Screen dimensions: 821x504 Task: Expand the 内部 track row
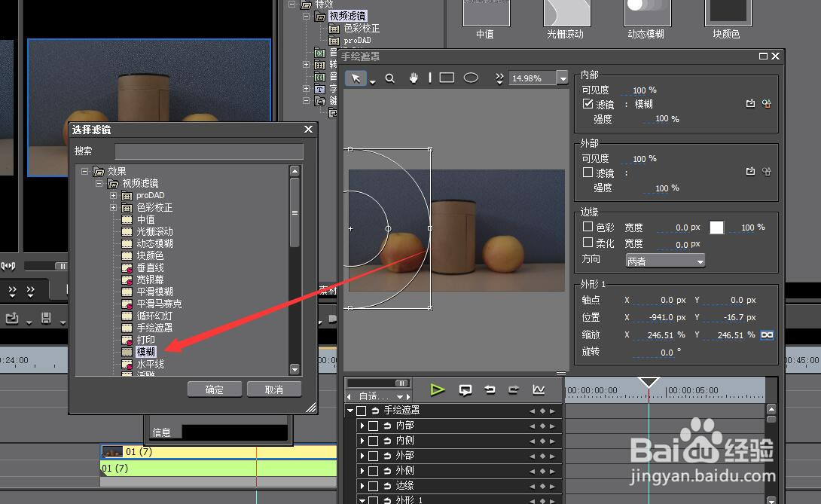click(362, 426)
